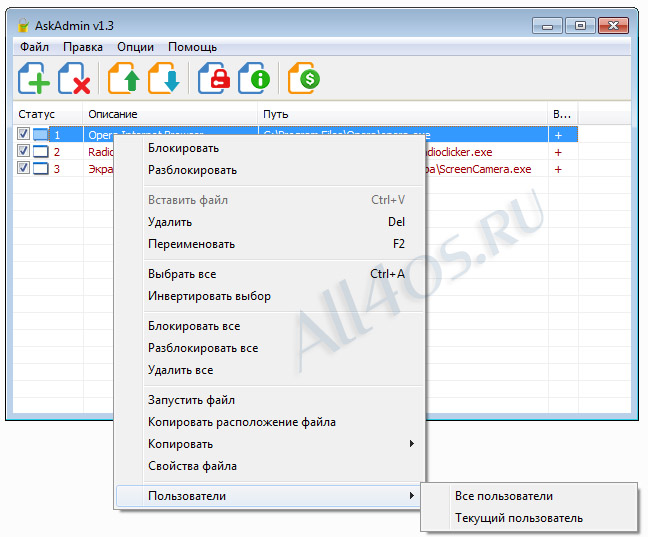This screenshot has height=537, width=648.
Task: Click the plus sign in row 3
Action: pyautogui.click(x=558, y=169)
